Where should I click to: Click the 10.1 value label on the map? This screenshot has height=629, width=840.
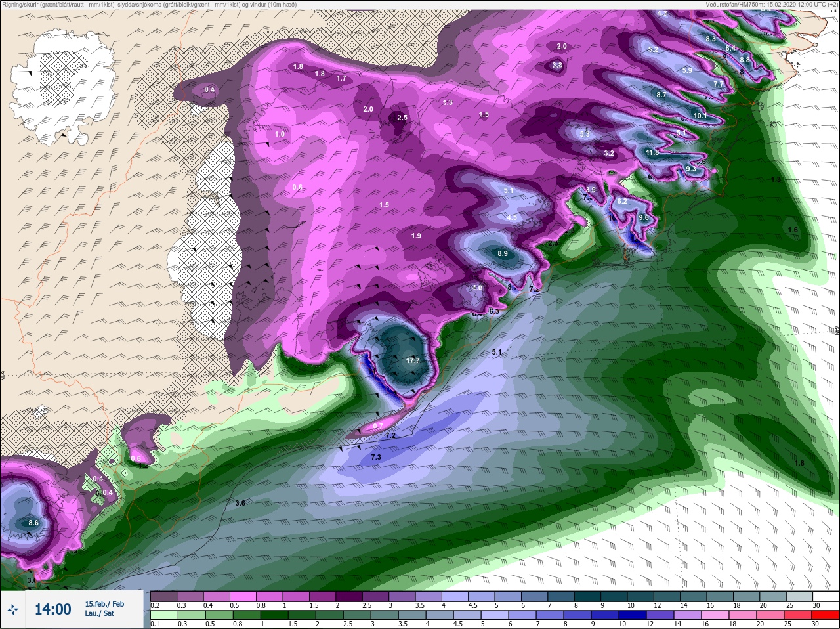pyautogui.click(x=700, y=116)
